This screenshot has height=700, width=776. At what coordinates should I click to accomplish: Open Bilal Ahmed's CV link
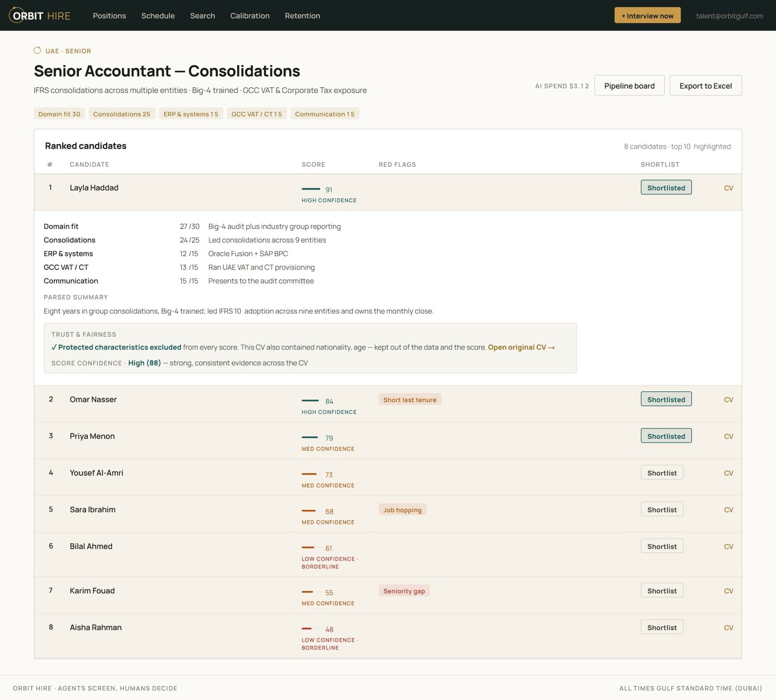(728, 547)
